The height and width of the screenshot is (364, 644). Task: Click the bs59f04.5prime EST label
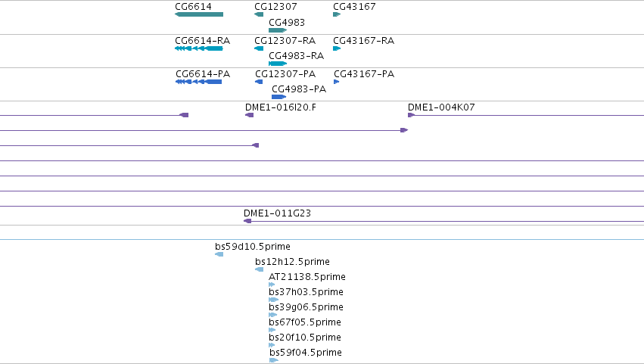pos(306,353)
